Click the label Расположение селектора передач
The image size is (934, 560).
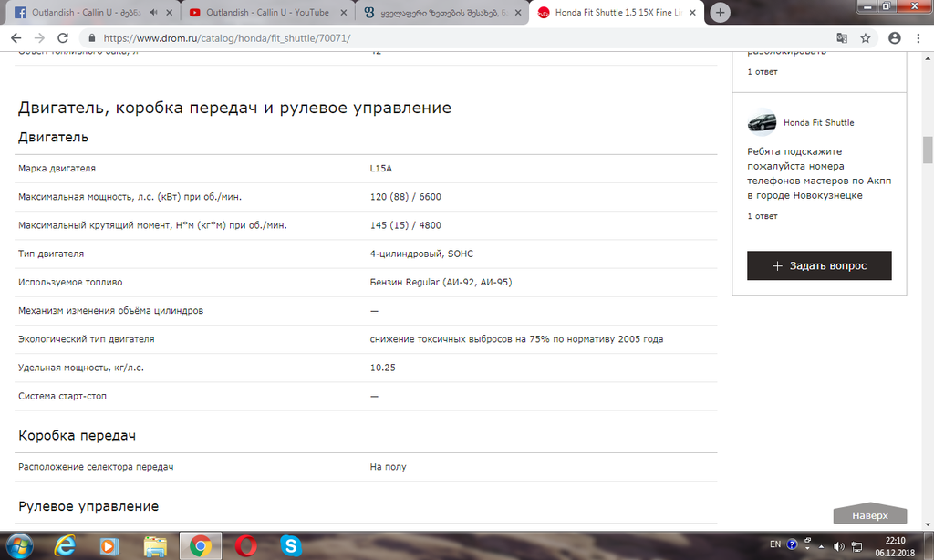(x=96, y=467)
